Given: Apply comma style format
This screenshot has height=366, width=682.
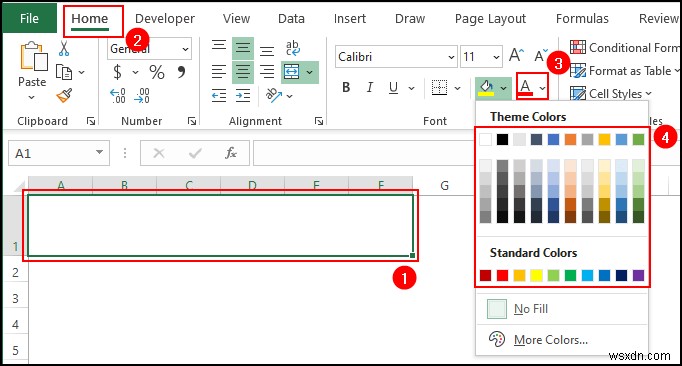Looking at the screenshot, I should click(181, 71).
